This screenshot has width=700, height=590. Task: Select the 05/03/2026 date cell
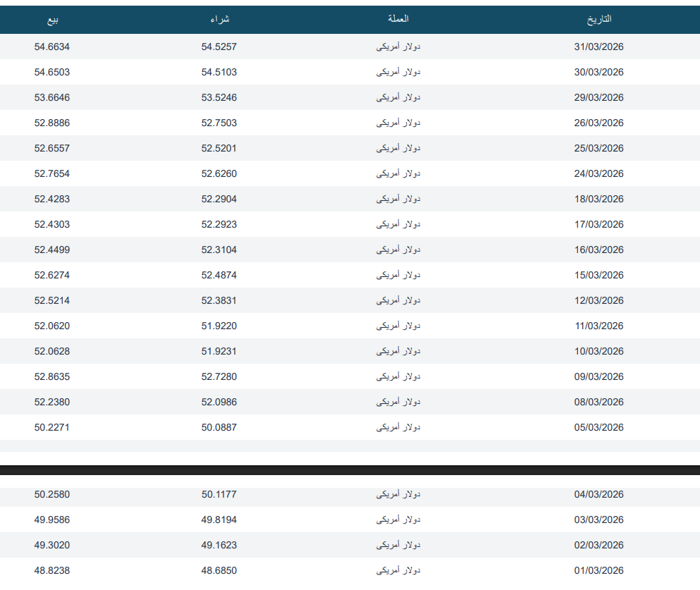pos(598,427)
